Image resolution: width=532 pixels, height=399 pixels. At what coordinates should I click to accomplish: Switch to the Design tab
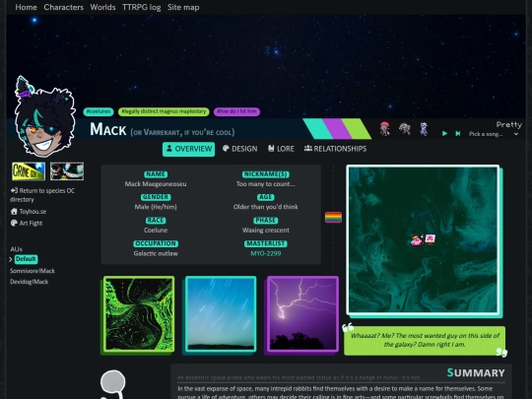point(240,149)
